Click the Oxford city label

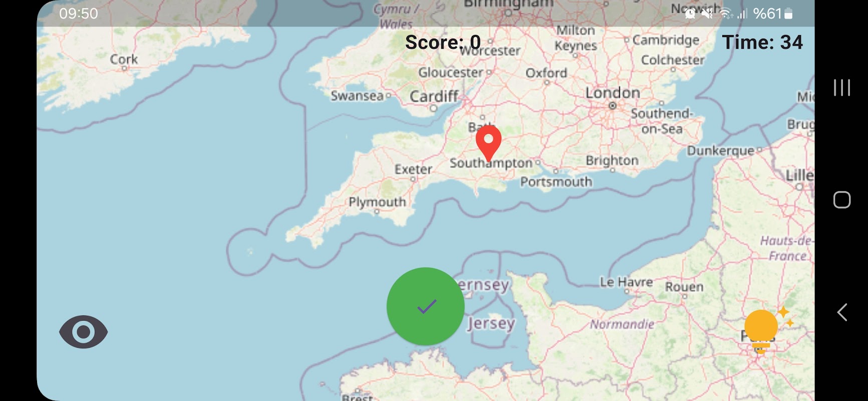coord(546,73)
